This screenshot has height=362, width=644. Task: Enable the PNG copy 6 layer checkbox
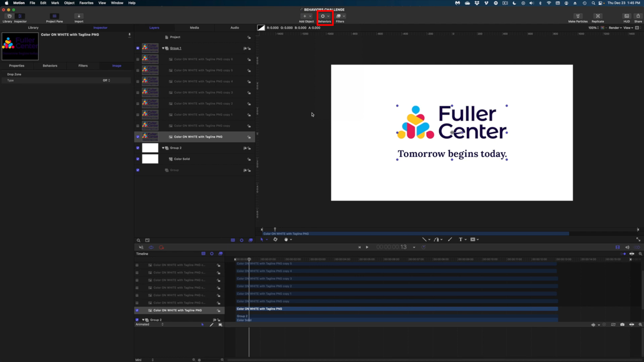point(138,59)
